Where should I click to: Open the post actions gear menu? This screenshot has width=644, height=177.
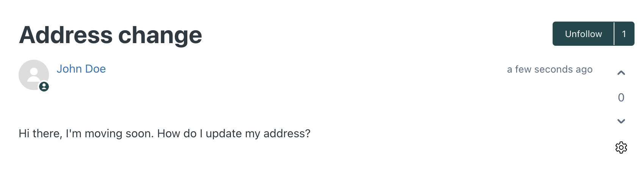click(621, 147)
